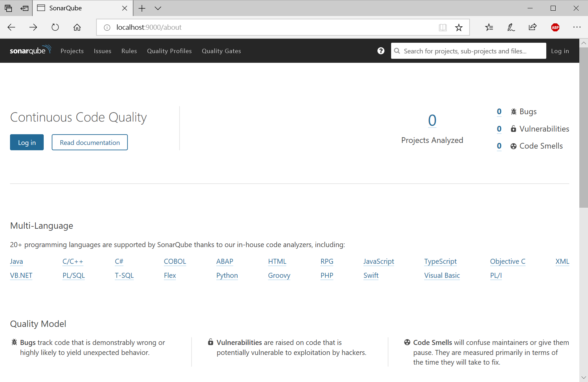This screenshot has width=588, height=382.
Task: Show site information icon in address bar
Action: [107, 27]
